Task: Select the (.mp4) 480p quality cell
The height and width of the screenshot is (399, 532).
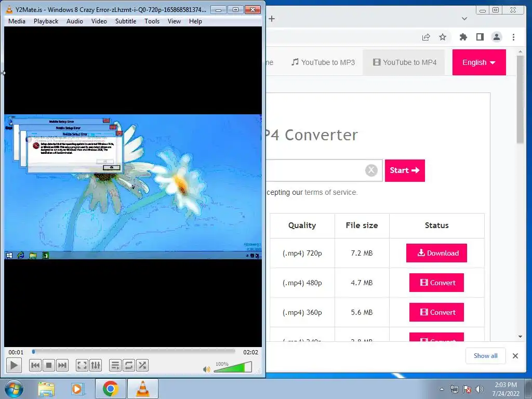Action: [302, 283]
